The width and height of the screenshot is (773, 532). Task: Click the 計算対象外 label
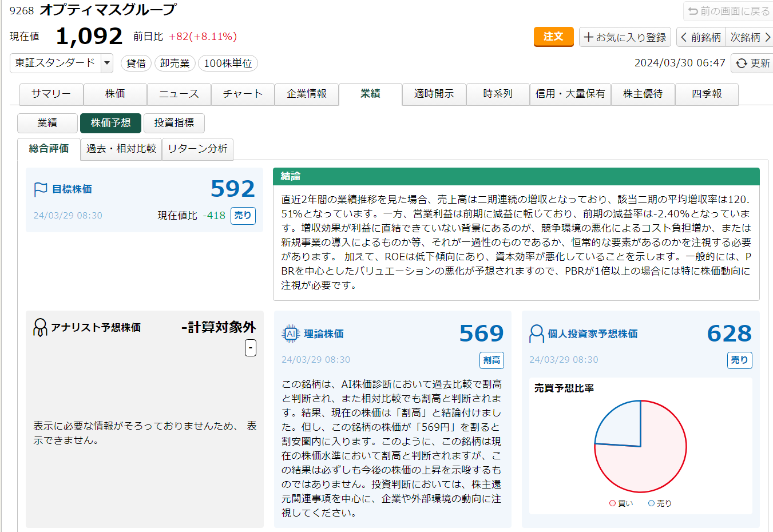click(219, 327)
